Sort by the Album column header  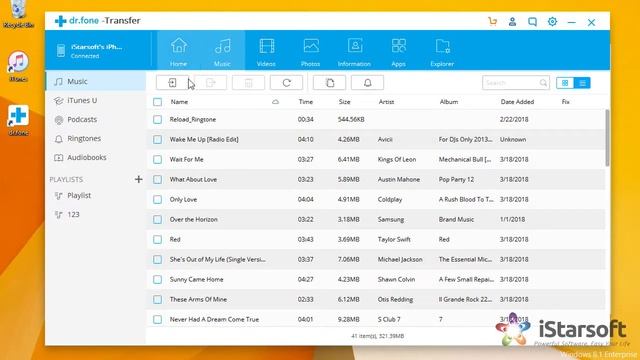tap(449, 102)
